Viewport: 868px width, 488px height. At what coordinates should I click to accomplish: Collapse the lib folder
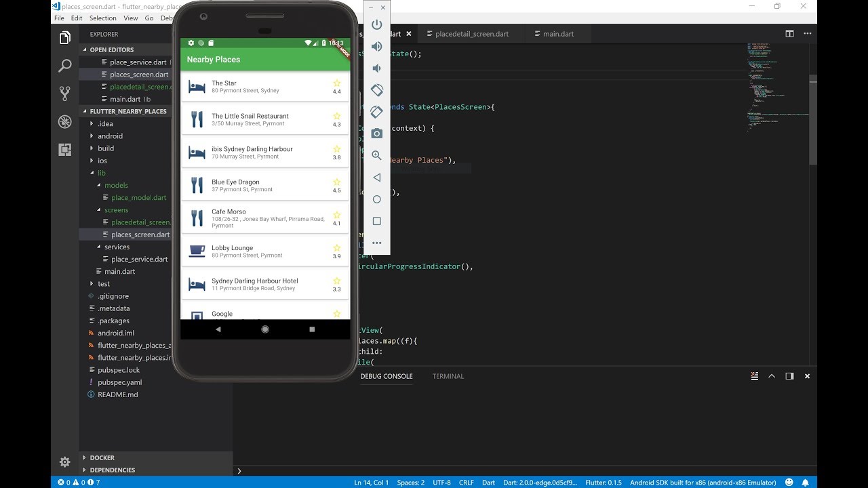click(x=102, y=173)
